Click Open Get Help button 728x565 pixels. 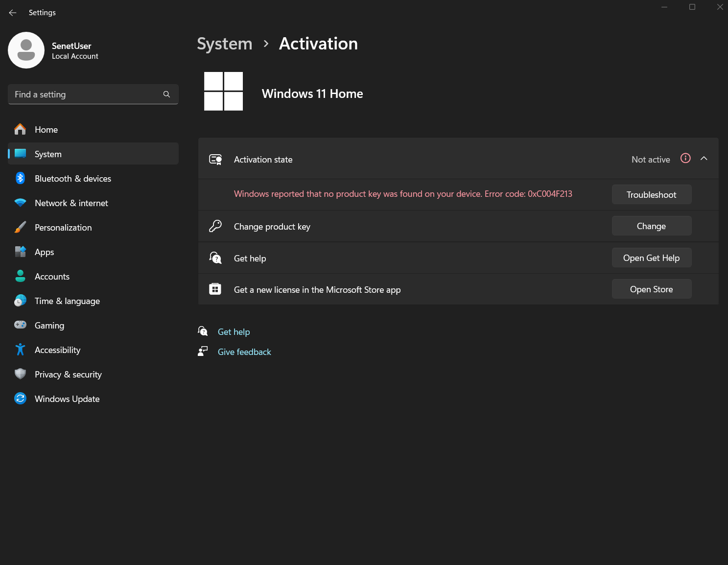tap(652, 258)
